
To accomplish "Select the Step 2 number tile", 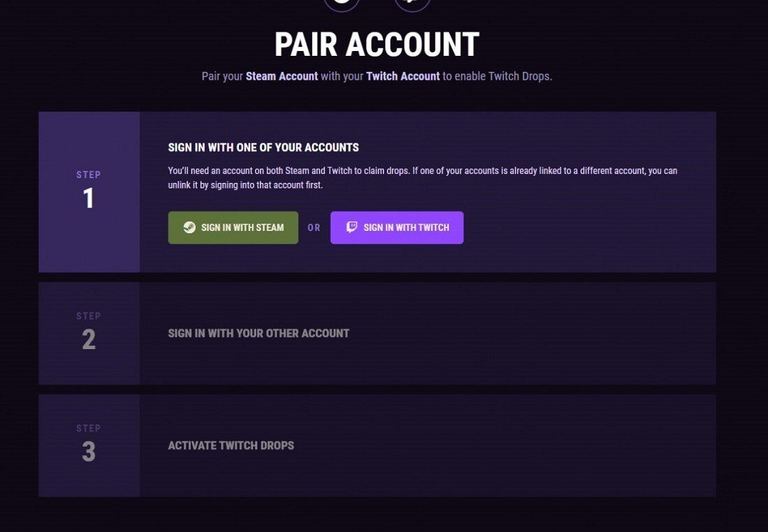I will coord(89,333).
